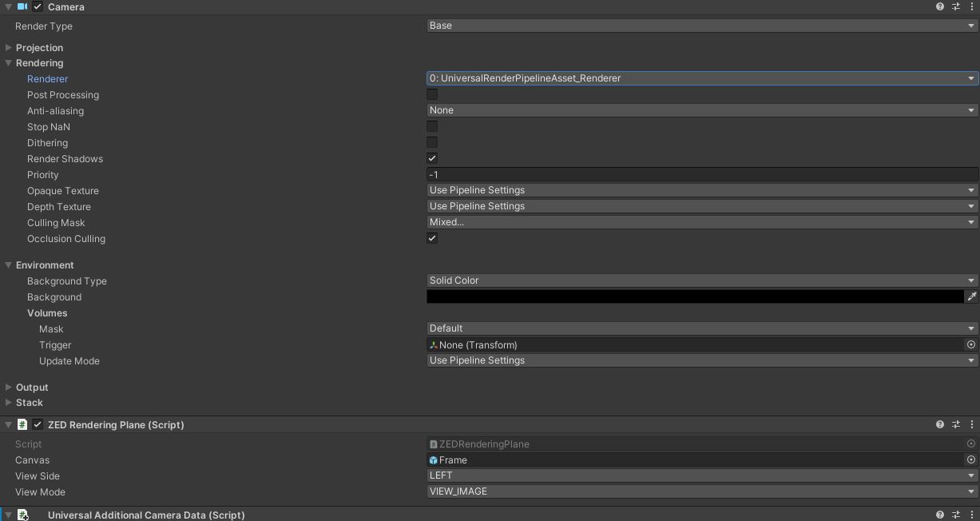
Task: Uncheck Occlusion Culling
Action: (432, 238)
